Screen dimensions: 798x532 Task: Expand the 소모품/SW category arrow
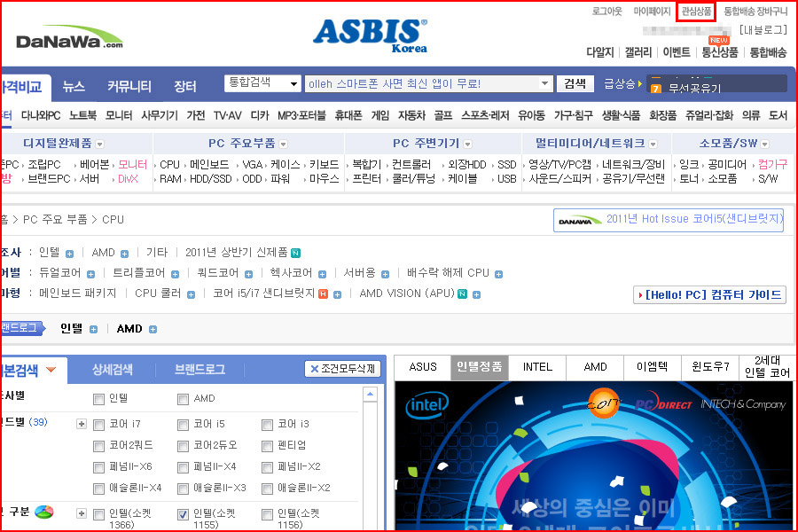coord(765,145)
